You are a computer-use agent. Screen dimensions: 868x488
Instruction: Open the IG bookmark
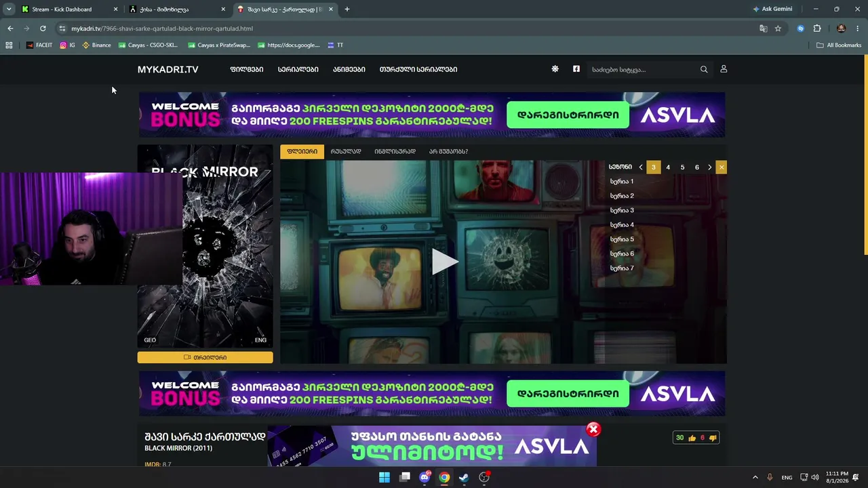point(67,45)
